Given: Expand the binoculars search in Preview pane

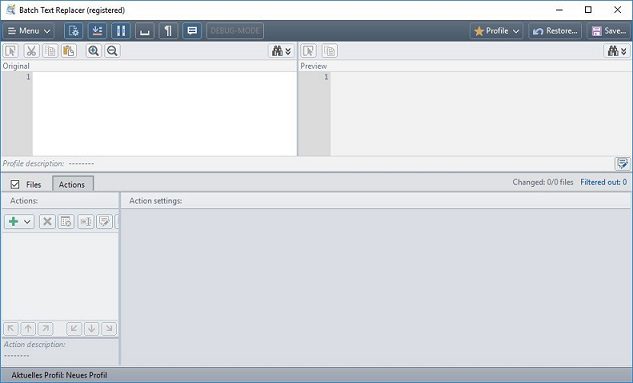Looking at the screenshot, I should click(x=617, y=51).
